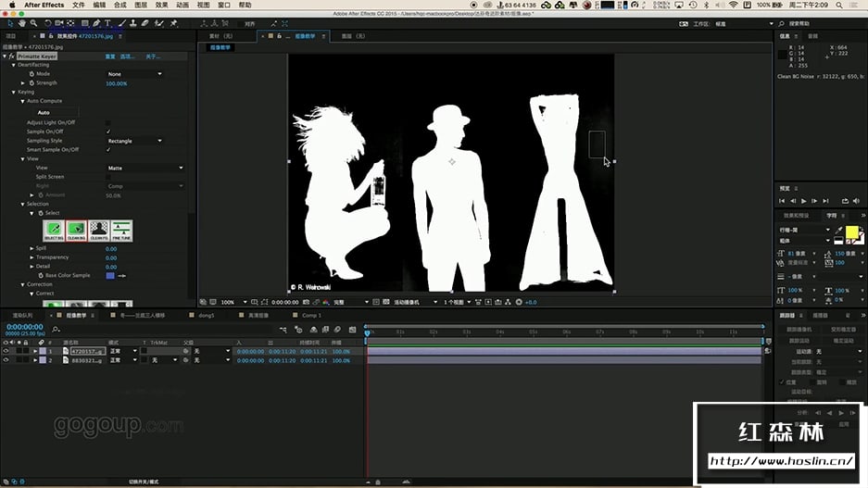868x488 pixels.
Task: Take a snapshot with camera icon in viewer
Action: 306,302
